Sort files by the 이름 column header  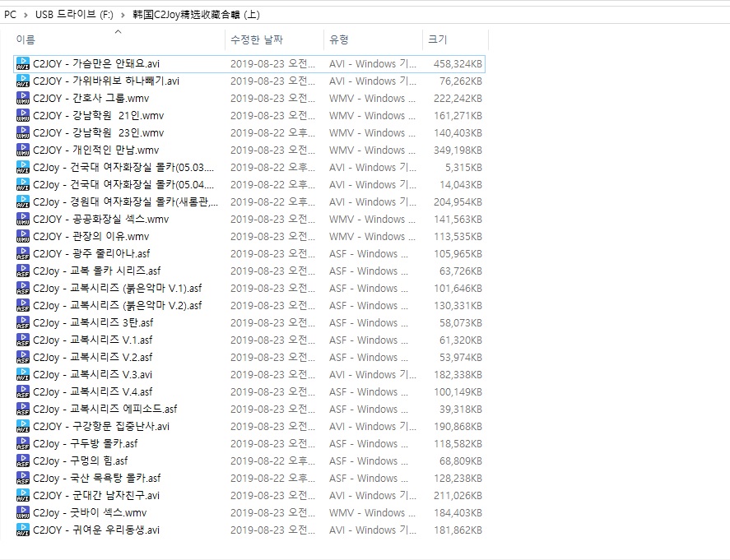26,39
